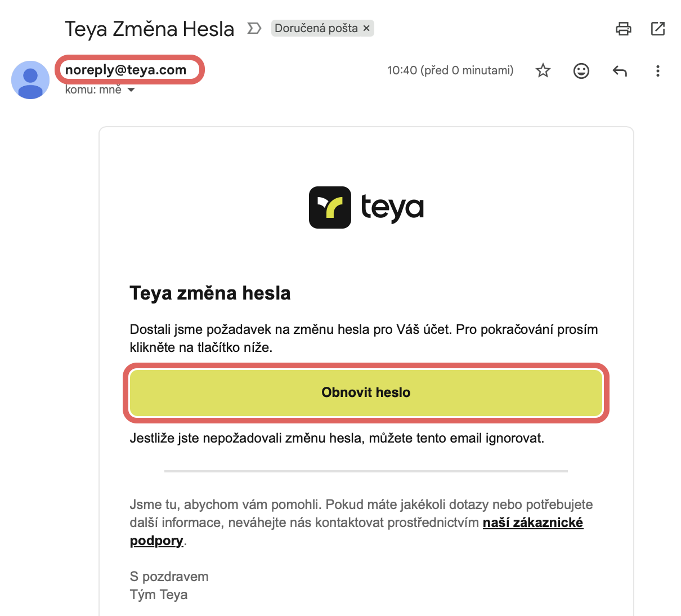Screen dimensions: 681x616
Task: Click the "Tým Teya" signature text
Action: (x=159, y=595)
